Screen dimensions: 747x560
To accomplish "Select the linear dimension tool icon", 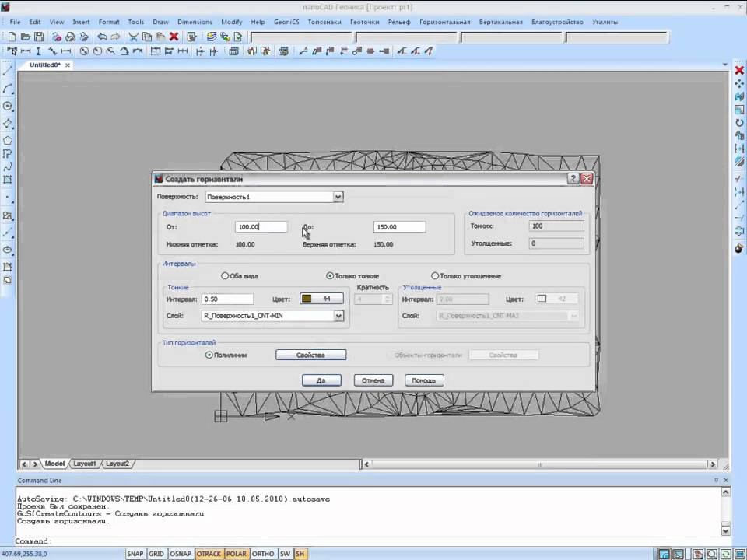I will click(26, 51).
